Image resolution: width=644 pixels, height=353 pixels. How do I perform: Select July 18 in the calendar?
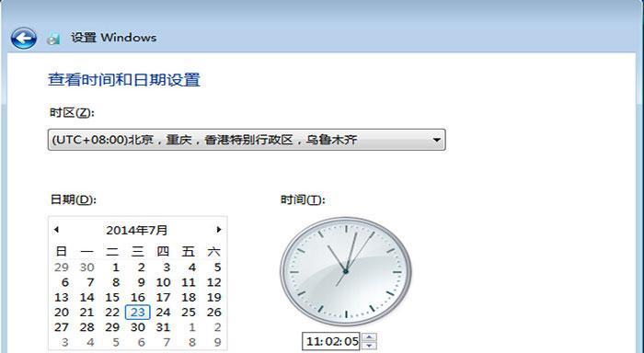pyautogui.click(x=189, y=297)
